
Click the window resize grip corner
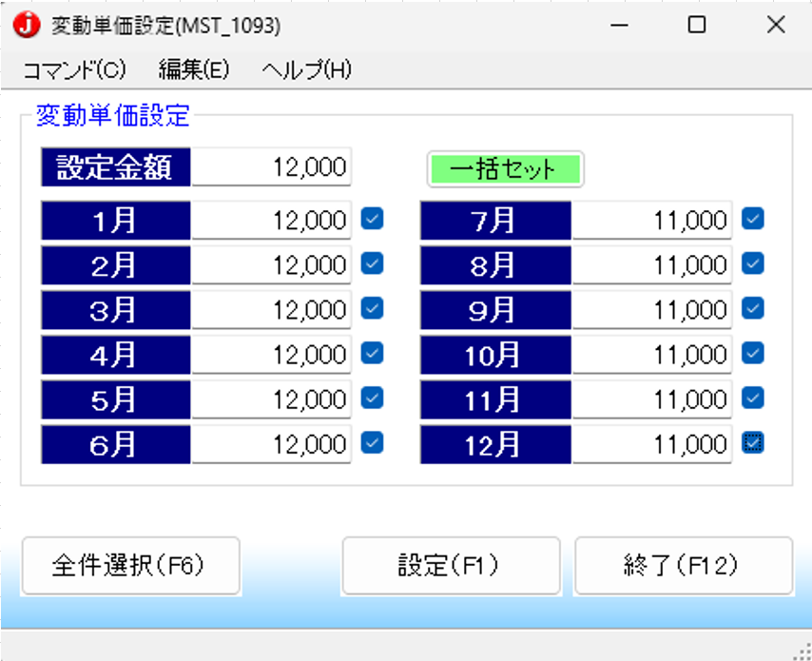[802, 651]
